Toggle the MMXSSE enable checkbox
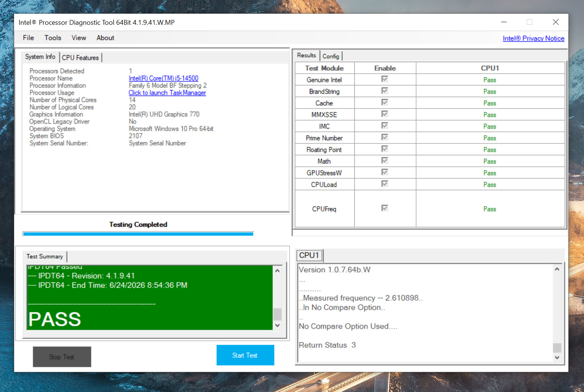Image resolution: width=584 pixels, height=392 pixels. [385, 114]
